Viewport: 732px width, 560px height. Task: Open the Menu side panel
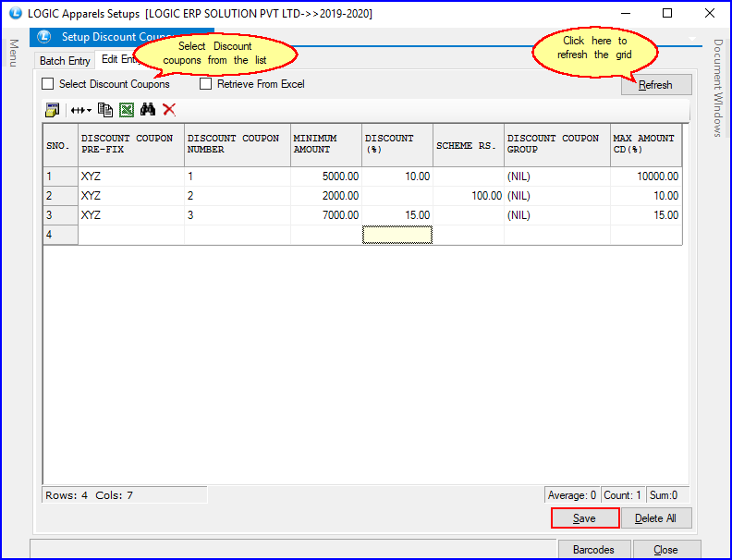point(14,53)
